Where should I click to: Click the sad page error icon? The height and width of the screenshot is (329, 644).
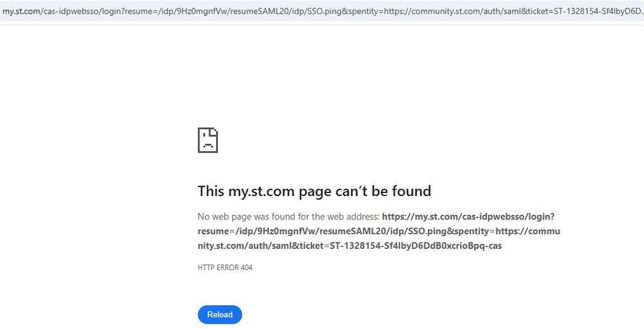(x=208, y=139)
